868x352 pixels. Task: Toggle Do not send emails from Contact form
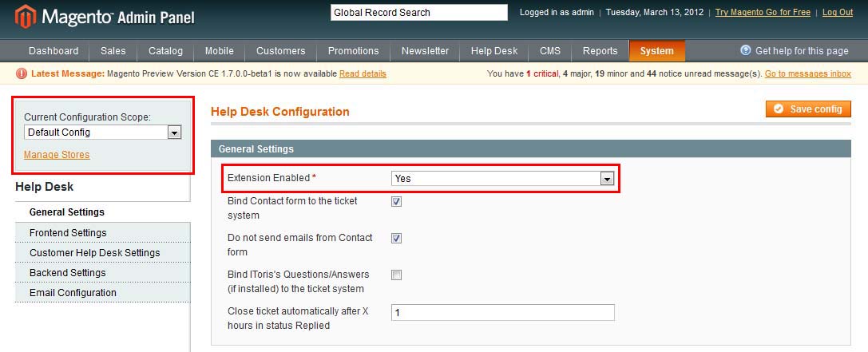396,238
